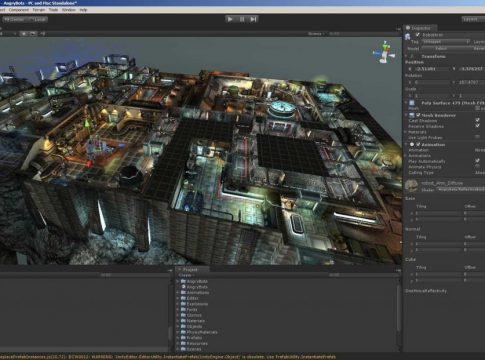Click the Scene view search field
The height and width of the screenshot is (360, 485).
362,34
